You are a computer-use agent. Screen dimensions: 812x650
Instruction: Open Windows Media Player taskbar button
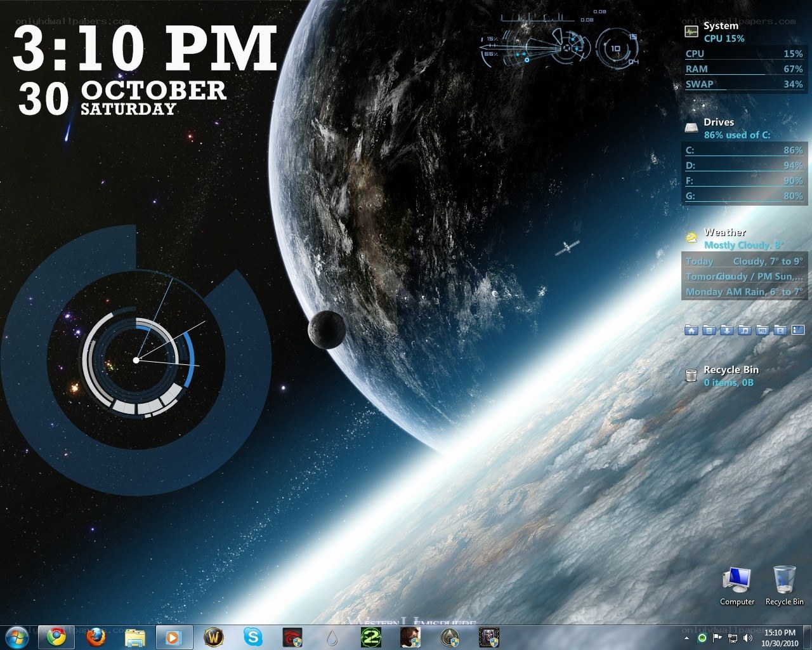click(174, 637)
